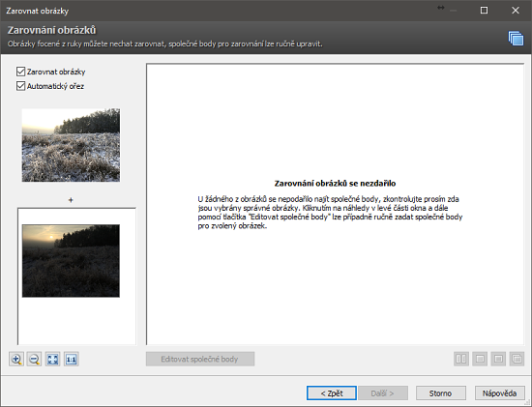Image resolution: width=532 pixels, height=407 pixels.
Task: Choose the overlay view mode icon
Action: [x=517, y=359]
